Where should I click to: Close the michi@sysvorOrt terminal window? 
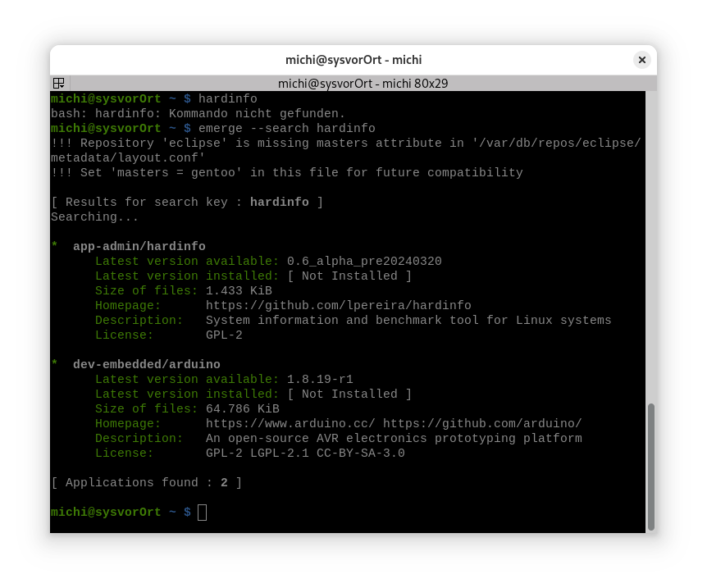tap(641, 60)
